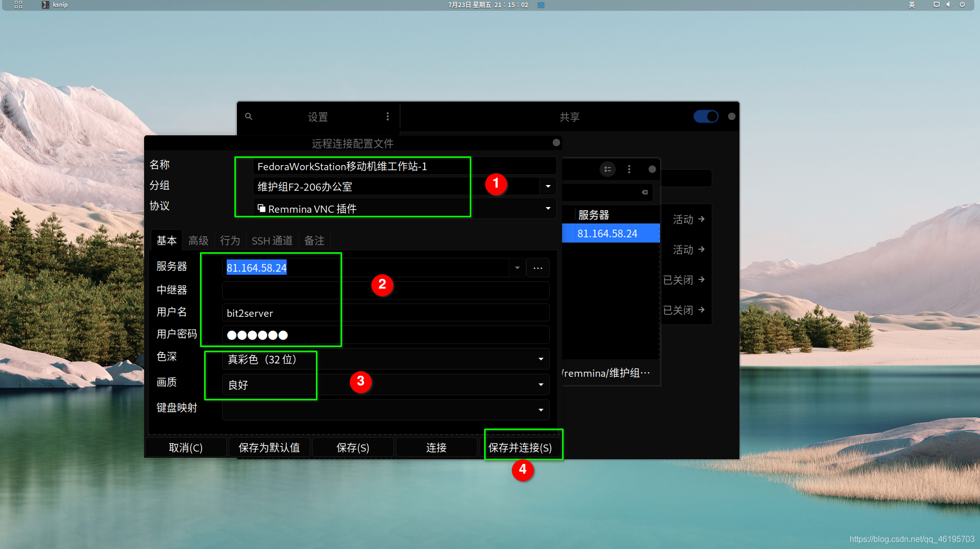Open the 键盘映射 dropdown
Viewport: 980px width, 549px height.
tap(386, 410)
